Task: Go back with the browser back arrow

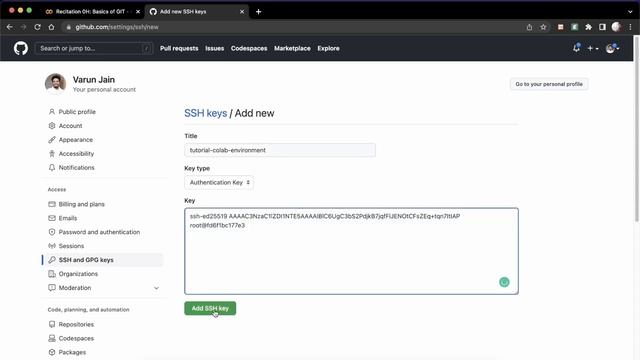Action: click(9, 27)
